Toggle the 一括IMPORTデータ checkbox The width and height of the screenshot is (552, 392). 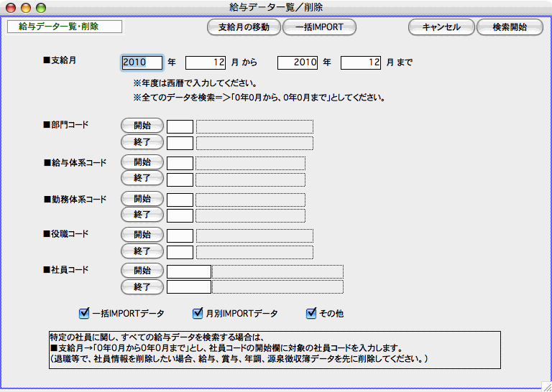pyautogui.click(x=84, y=313)
